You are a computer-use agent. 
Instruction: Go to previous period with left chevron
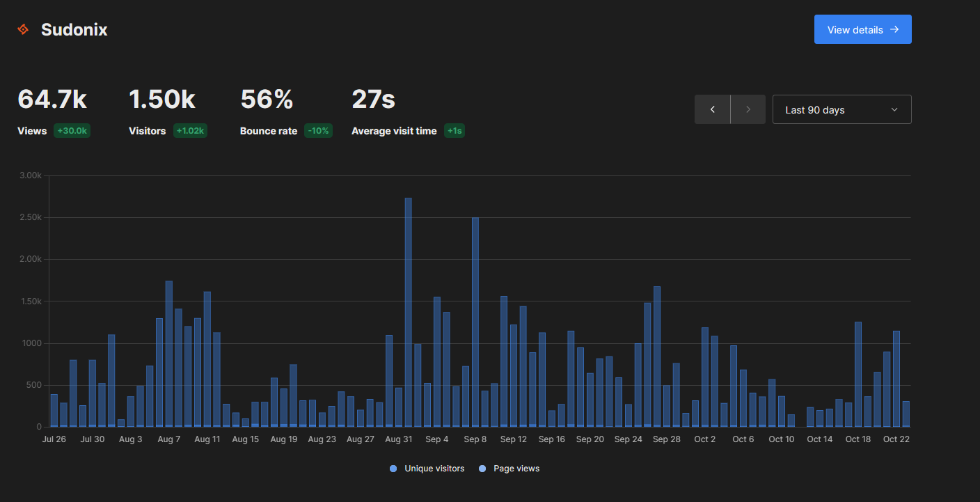712,109
